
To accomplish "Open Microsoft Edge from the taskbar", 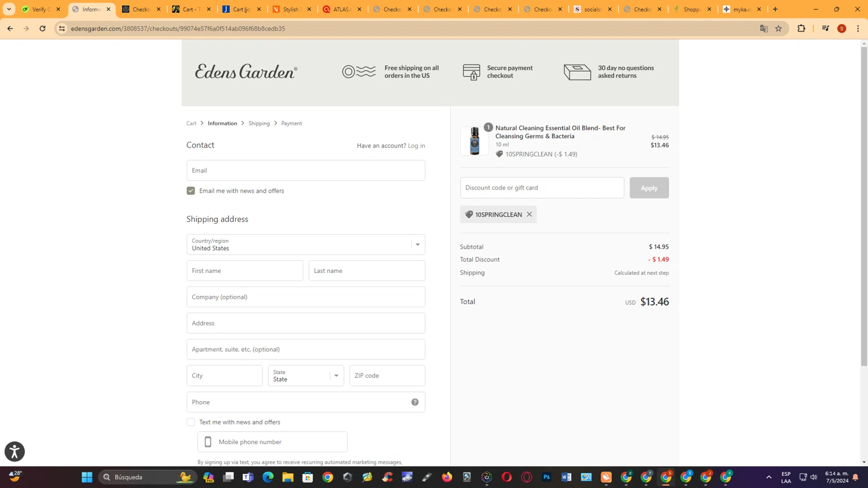I will [268, 477].
